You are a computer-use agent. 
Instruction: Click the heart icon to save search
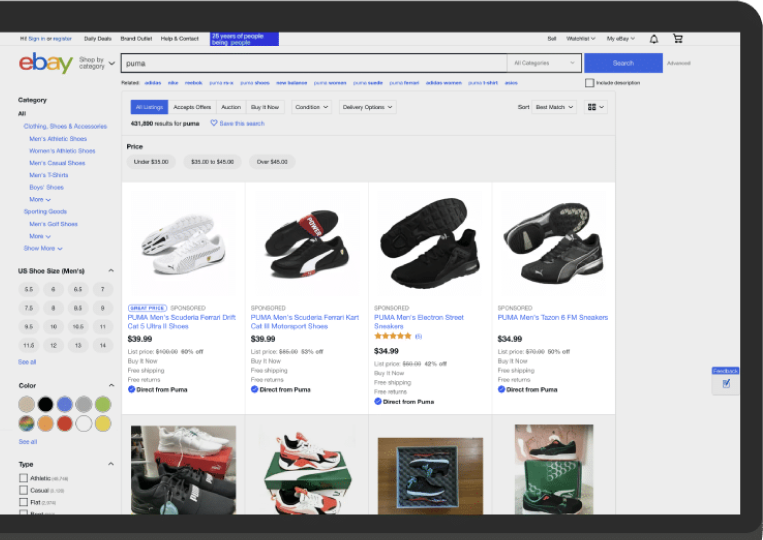[x=214, y=123]
